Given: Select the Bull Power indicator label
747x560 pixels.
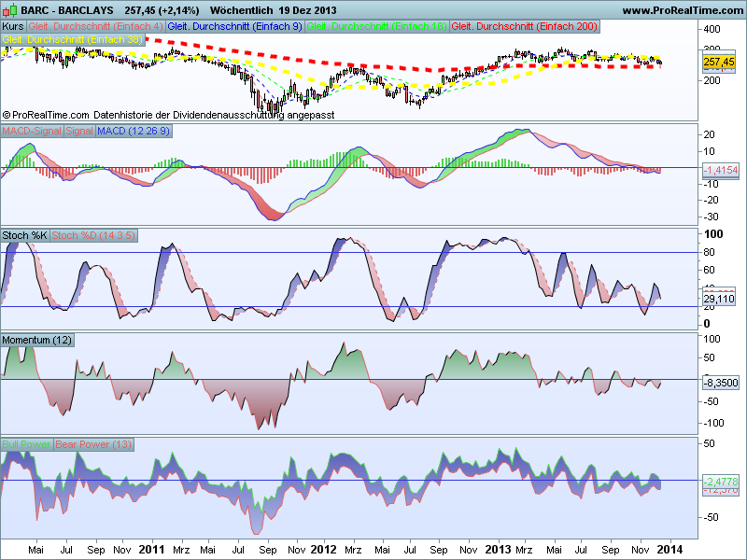Looking at the screenshot, I should (27, 444).
